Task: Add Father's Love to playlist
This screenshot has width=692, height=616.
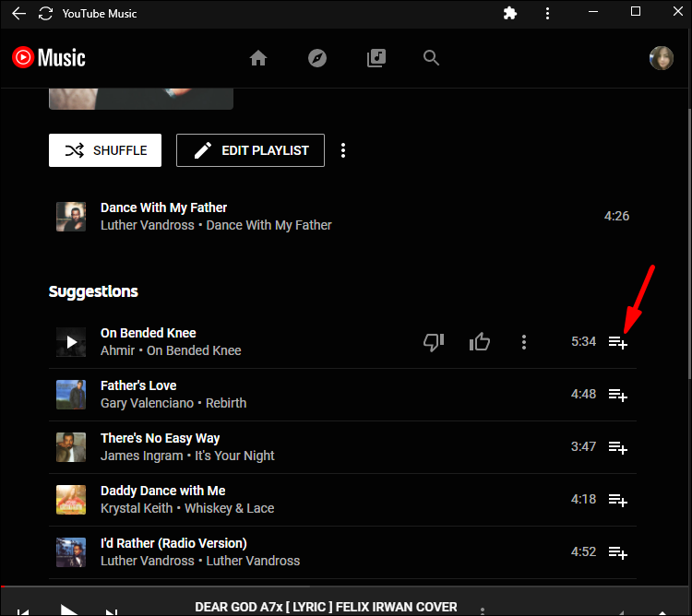Action: pyautogui.click(x=618, y=395)
